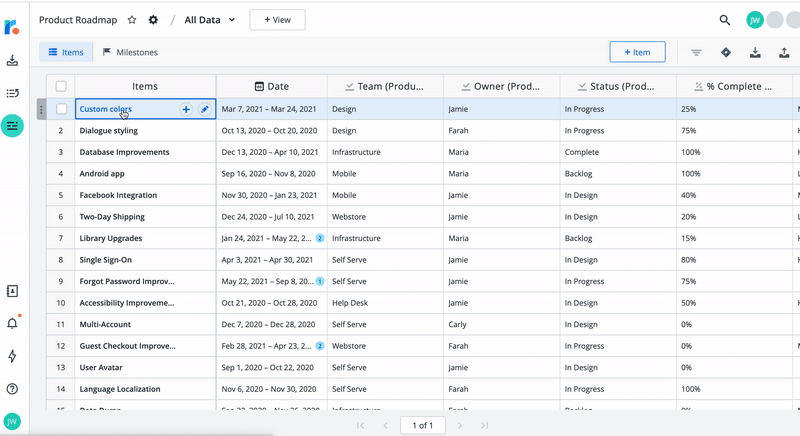The image size is (800, 436).
Task: Select the Two-Day Shipping item
Action: 112,217
